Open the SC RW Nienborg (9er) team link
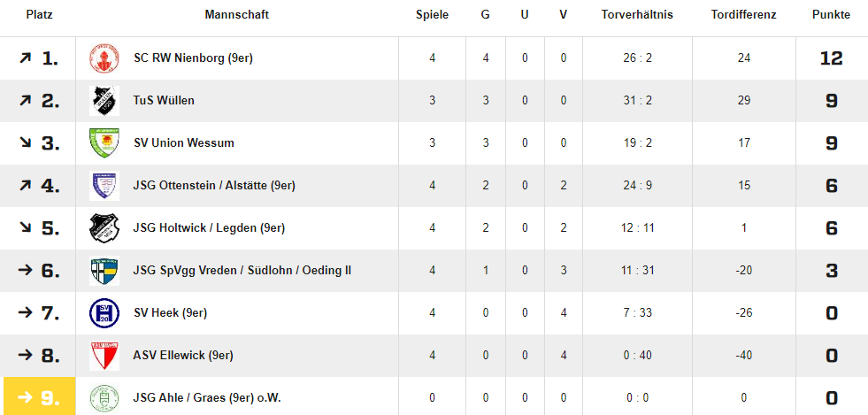Image resolution: width=868 pixels, height=415 pixels. pyautogui.click(x=193, y=58)
